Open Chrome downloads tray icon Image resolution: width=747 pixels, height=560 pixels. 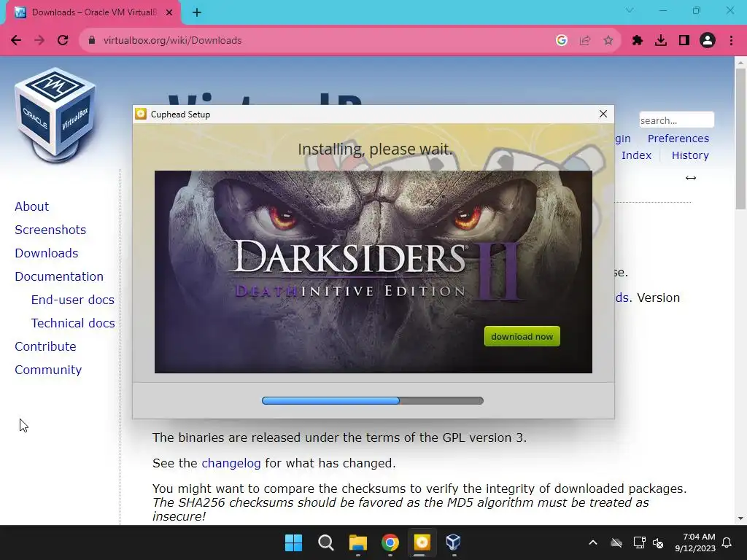661,41
